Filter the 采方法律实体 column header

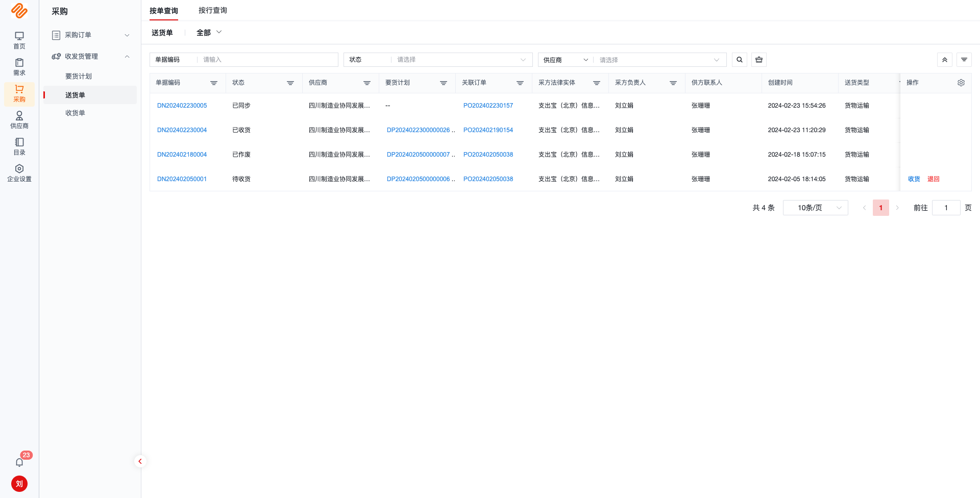[597, 83]
